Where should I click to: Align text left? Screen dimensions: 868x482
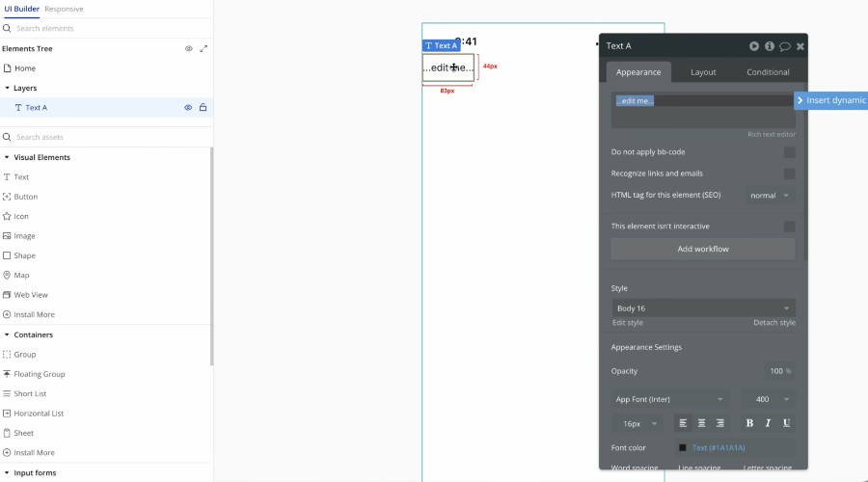(x=683, y=423)
